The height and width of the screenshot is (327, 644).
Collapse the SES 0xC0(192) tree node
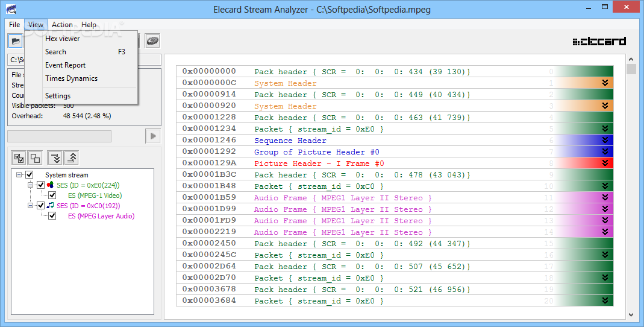30,205
